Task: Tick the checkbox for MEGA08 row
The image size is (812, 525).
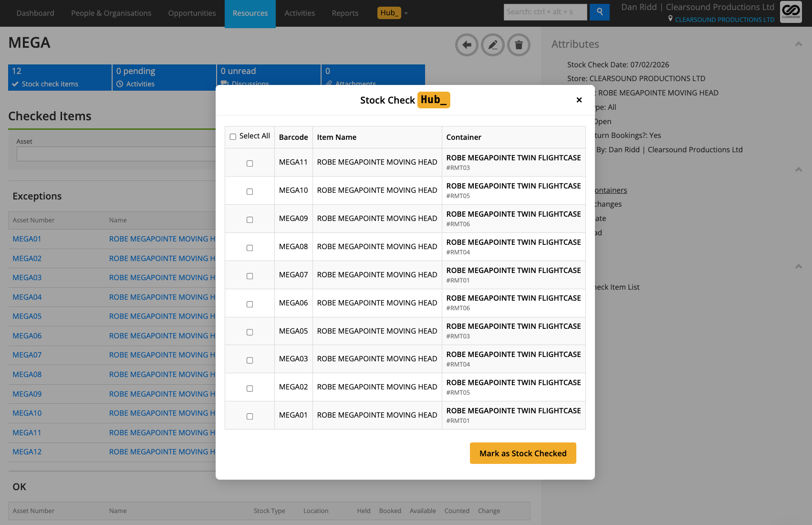Action: [250, 248]
